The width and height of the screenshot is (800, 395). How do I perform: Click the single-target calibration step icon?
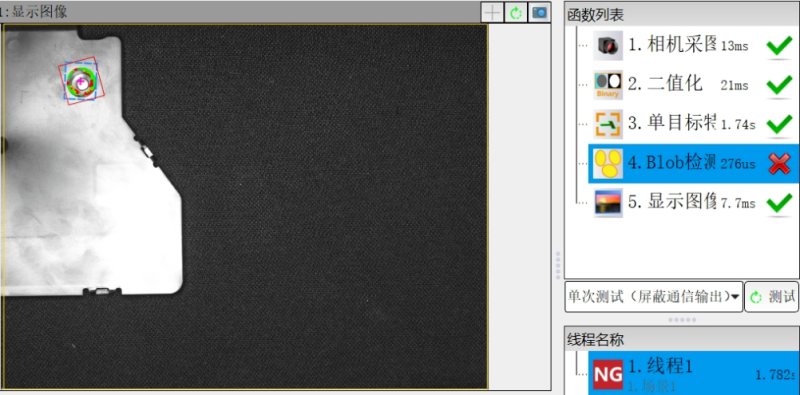(608, 124)
